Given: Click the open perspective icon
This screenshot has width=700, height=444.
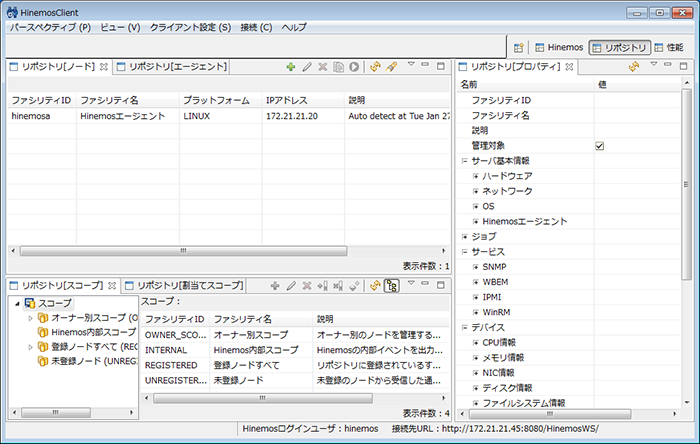Looking at the screenshot, I should pyautogui.click(x=518, y=47).
